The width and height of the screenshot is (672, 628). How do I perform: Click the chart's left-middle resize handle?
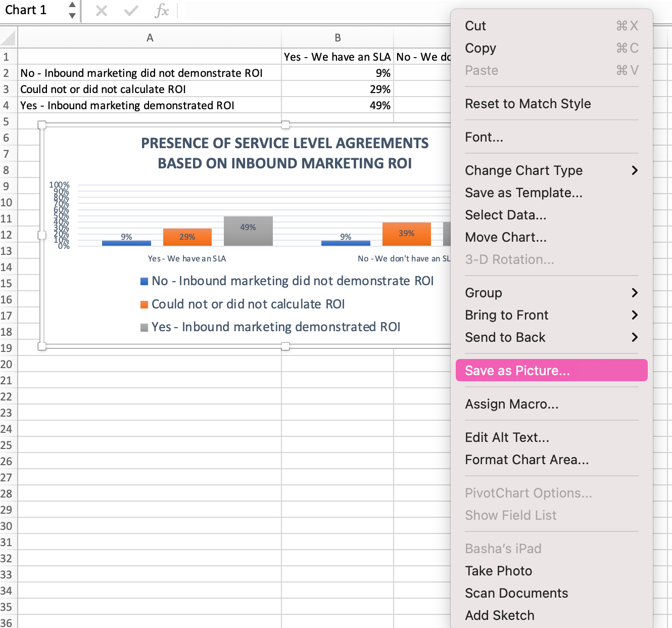42,235
